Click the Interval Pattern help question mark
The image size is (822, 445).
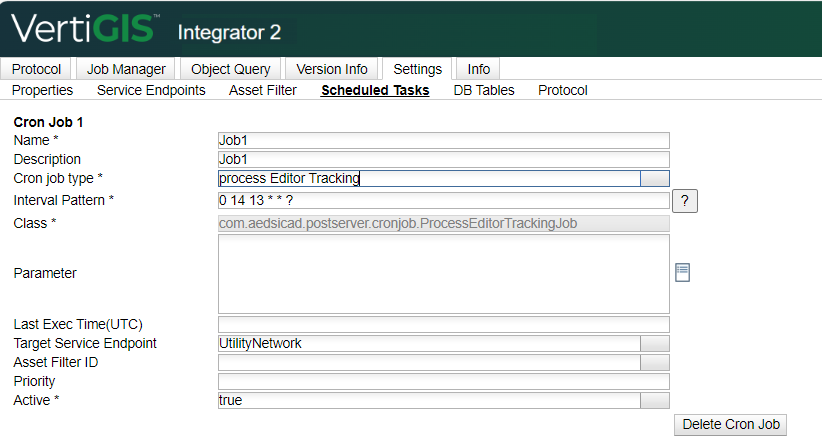pos(684,201)
